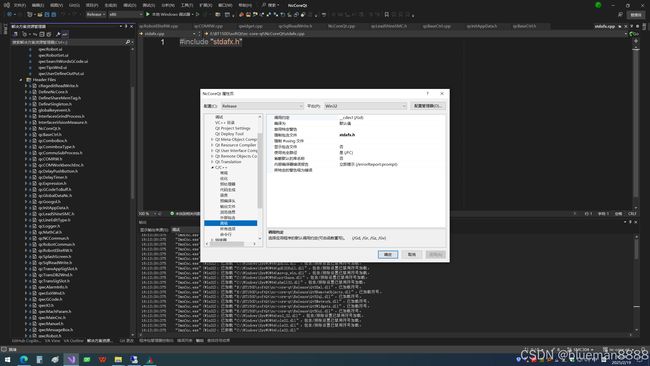The image size is (650, 366).
Task: Collapse the C/C++ node in properties tree
Action: pyautogui.click(x=212, y=167)
